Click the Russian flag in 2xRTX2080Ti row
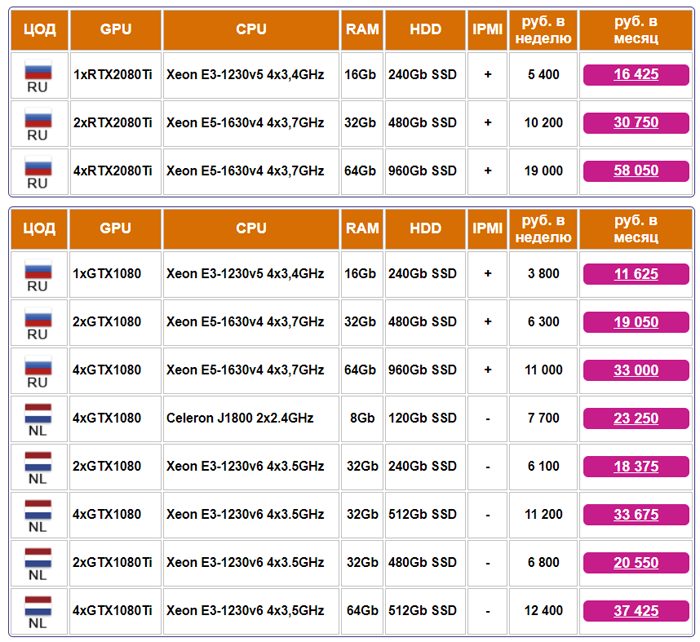The height and width of the screenshot is (642, 700). coord(38,118)
